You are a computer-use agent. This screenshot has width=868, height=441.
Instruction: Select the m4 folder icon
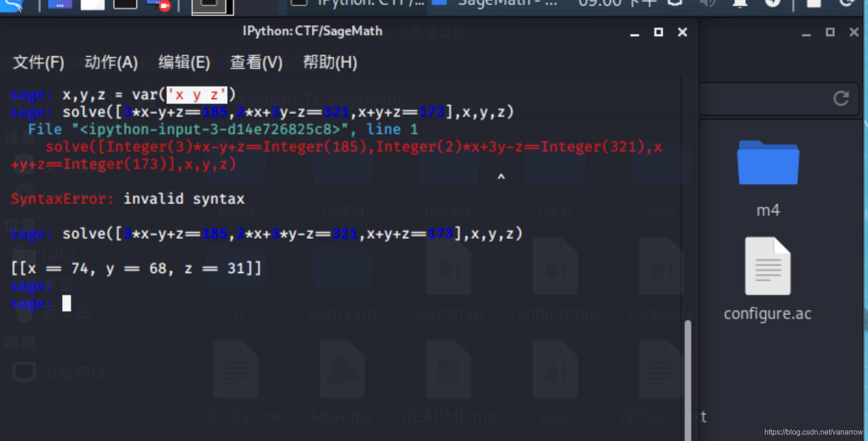click(x=768, y=162)
